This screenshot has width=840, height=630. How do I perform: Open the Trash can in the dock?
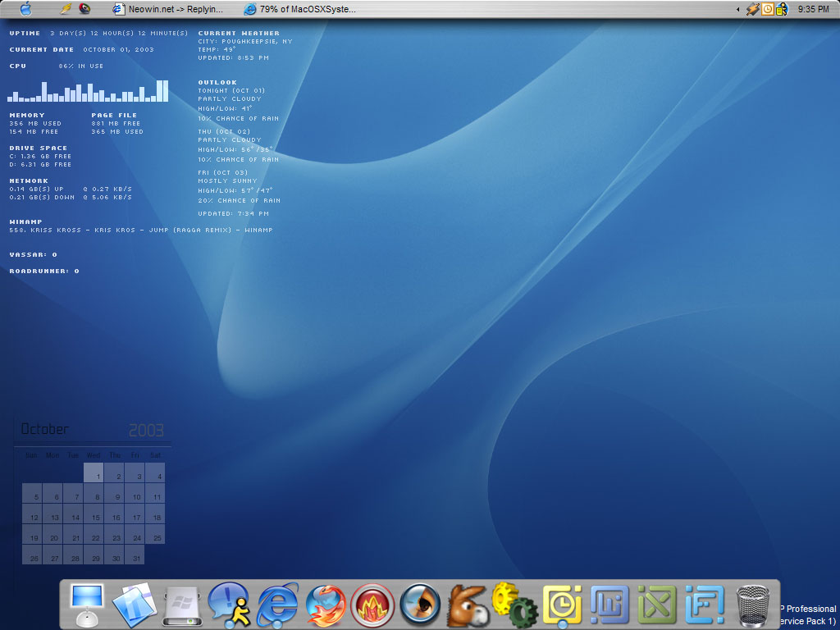[x=752, y=605]
